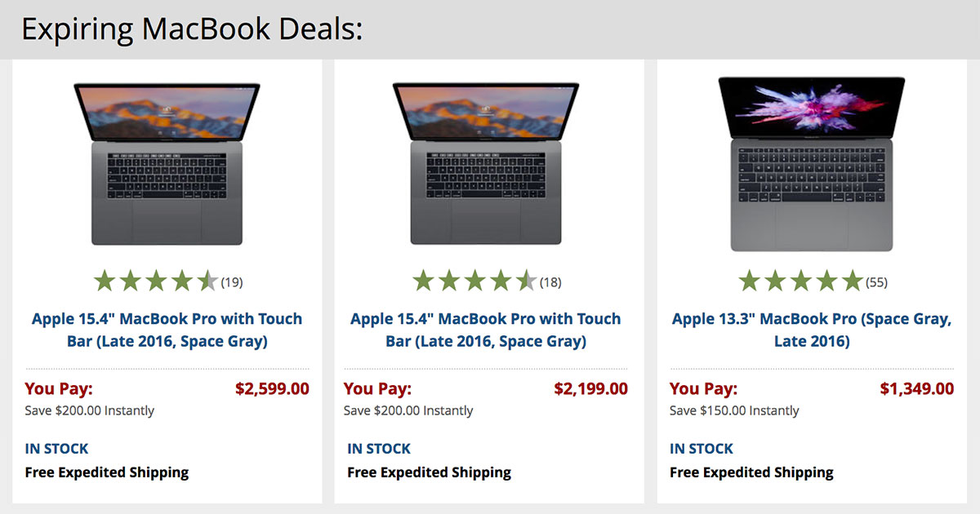Open the (19) reviews count

point(232,283)
